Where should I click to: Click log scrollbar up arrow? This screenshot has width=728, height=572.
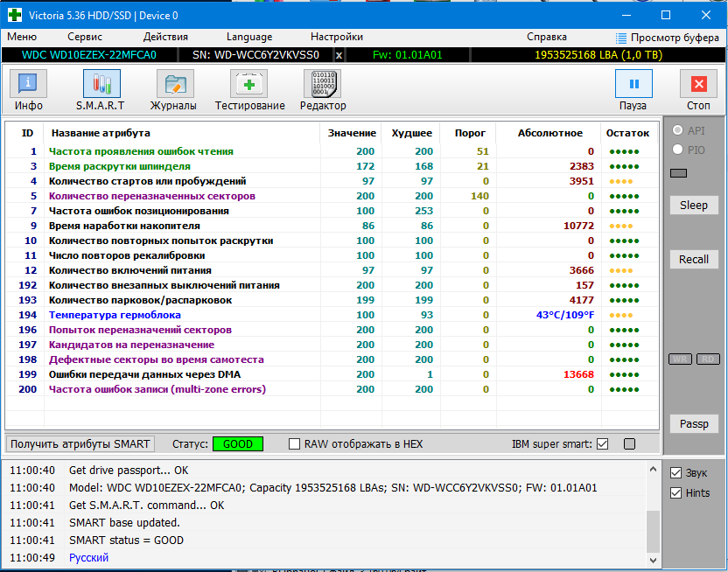coord(653,469)
